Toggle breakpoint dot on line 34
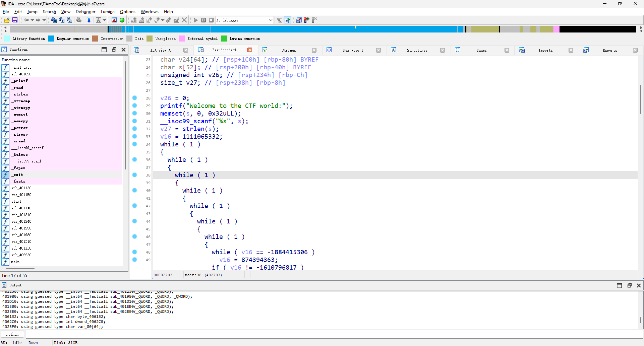Viewport: 644px width, 346px height. click(134, 144)
